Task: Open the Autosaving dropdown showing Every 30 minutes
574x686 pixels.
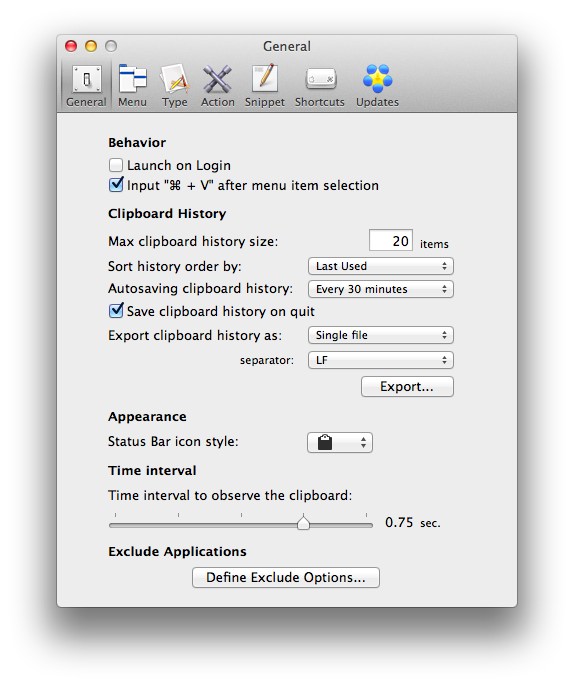Action: [x=381, y=289]
